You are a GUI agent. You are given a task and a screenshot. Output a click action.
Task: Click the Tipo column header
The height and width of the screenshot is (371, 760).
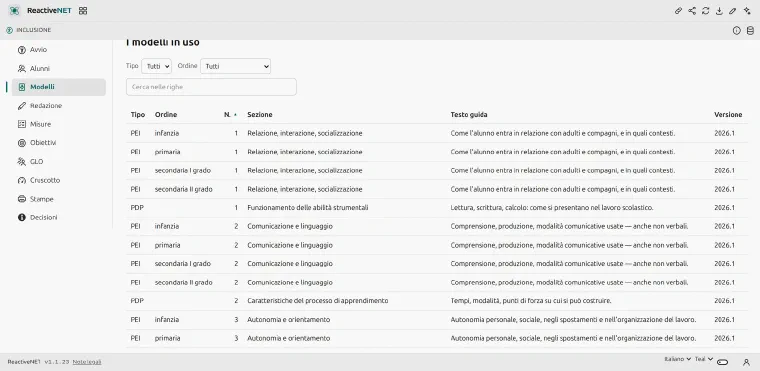[138, 115]
